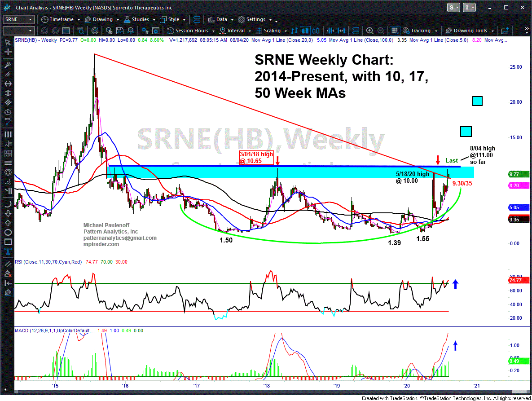Click the 9.77 last price axis tag
Image resolution: width=532 pixels, height=401 pixels.
tap(519, 174)
